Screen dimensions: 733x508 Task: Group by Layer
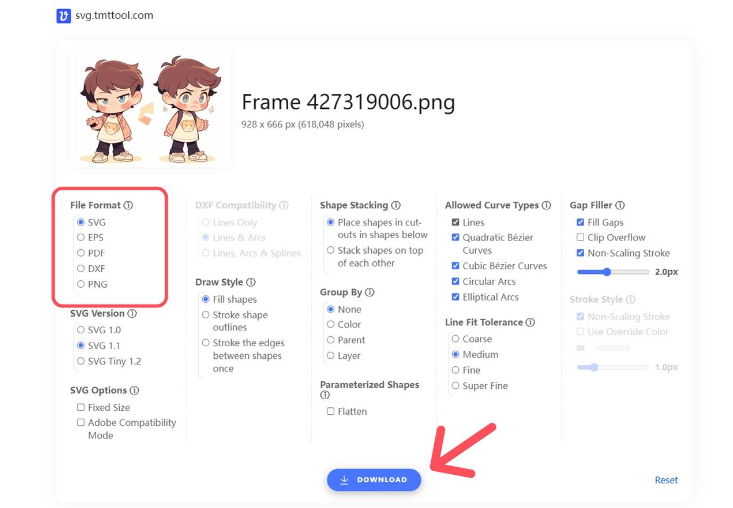(331, 356)
